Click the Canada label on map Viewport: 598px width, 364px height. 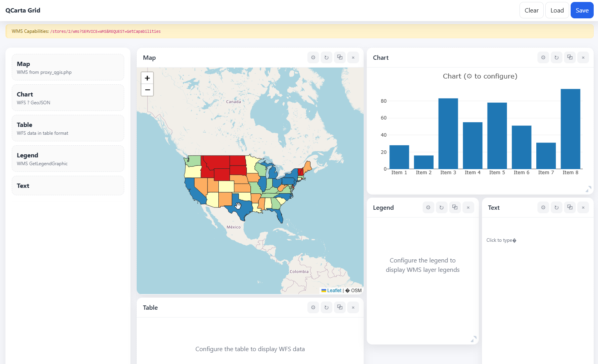pos(234,102)
